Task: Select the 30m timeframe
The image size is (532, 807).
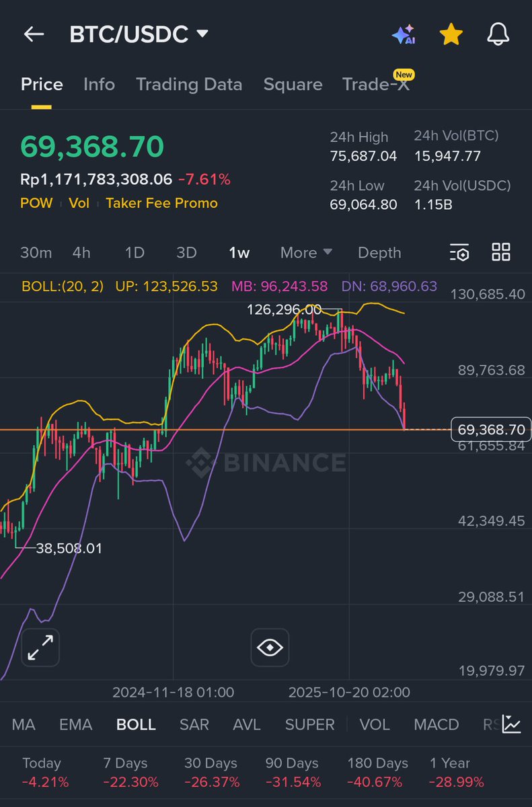Action: [36, 253]
